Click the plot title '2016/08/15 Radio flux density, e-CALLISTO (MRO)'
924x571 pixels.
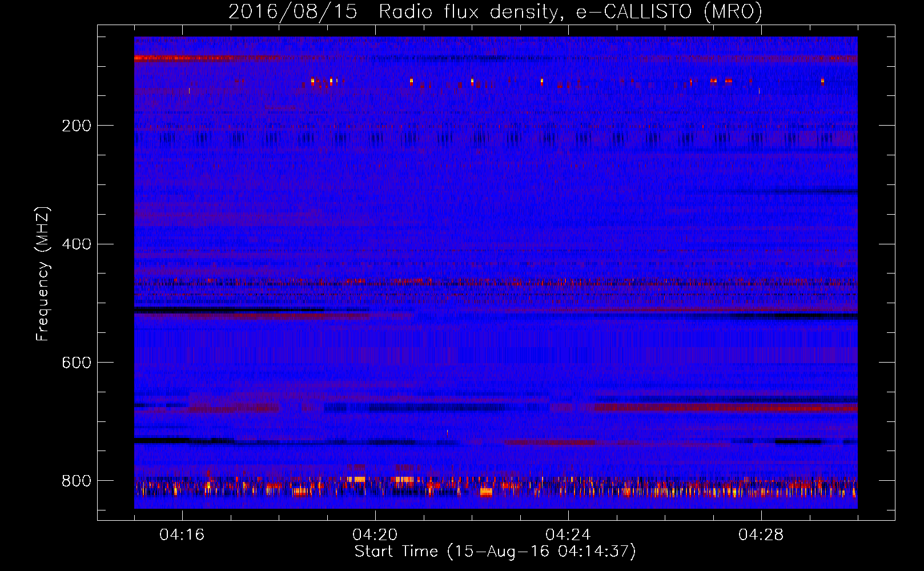point(495,11)
